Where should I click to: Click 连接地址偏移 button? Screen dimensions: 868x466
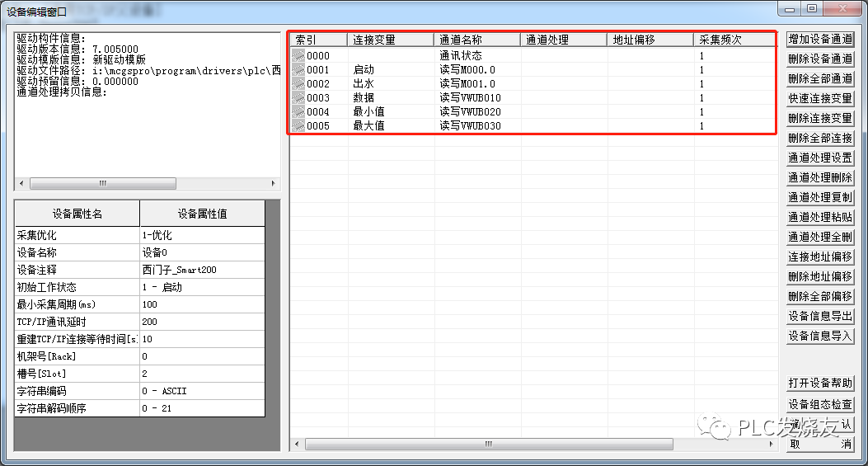tap(820, 257)
